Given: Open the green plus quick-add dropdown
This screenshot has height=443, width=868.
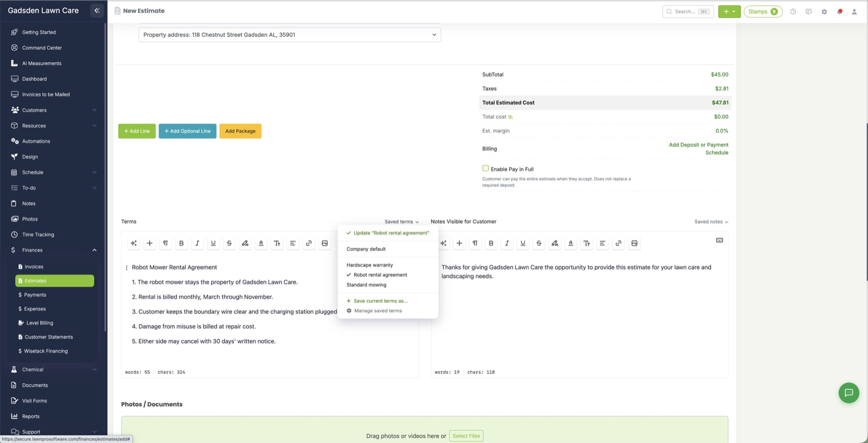Looking at the screenshot, I should pos(729,11).
